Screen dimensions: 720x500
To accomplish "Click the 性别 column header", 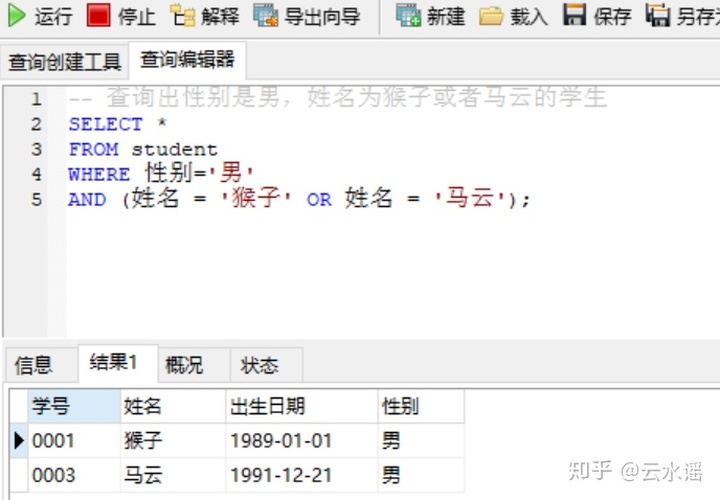I will point(421,406).
